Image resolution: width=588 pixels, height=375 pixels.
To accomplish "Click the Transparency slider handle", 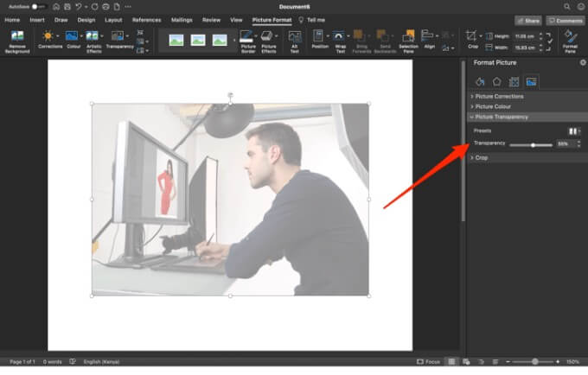I will click(533, 145).
